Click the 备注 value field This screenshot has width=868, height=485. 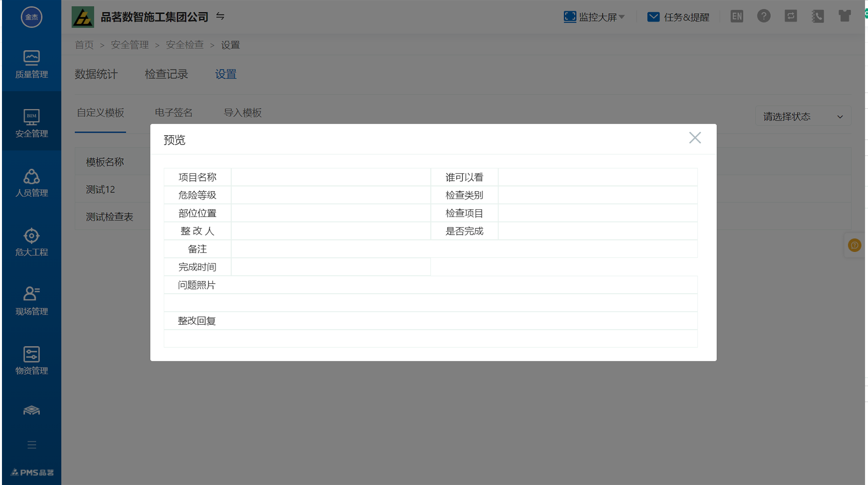tap(464, 249)
